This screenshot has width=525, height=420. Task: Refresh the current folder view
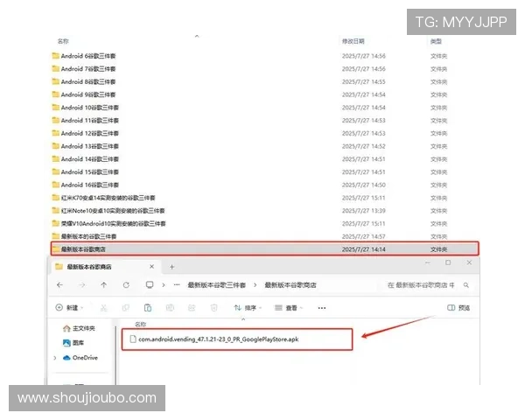click(126, 285)
